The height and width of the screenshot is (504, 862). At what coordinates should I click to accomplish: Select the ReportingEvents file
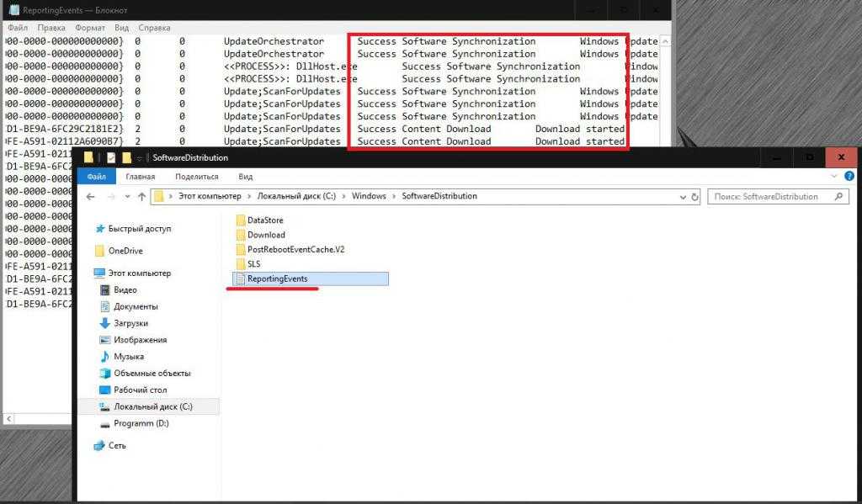pyautogui.click(x=310, y=279)
